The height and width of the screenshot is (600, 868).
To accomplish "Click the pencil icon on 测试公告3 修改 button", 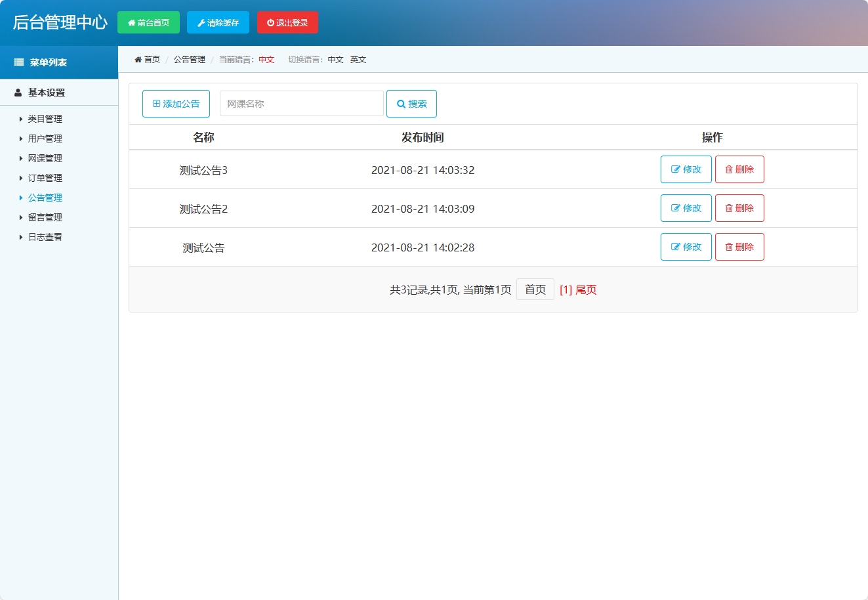I will pyautogui.click(x=674, y=169).
